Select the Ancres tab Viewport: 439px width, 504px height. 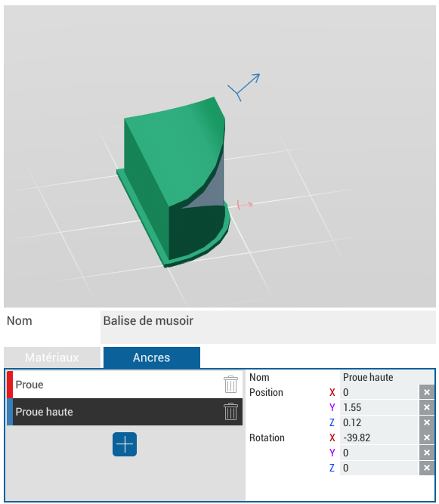click(x=152, y=357)
